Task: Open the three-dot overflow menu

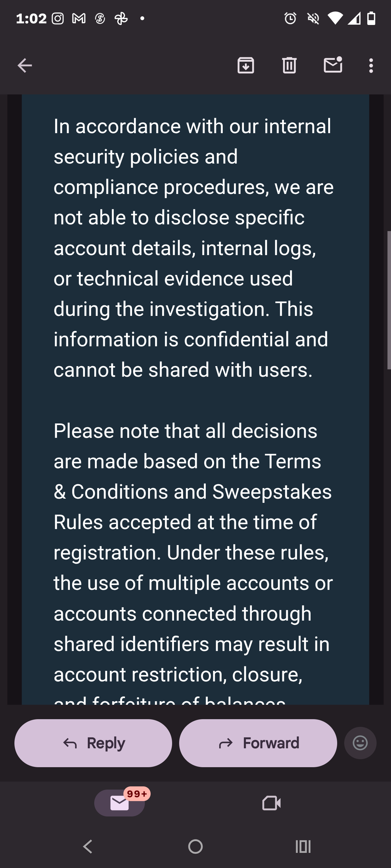Action: (x=371, y=65)
